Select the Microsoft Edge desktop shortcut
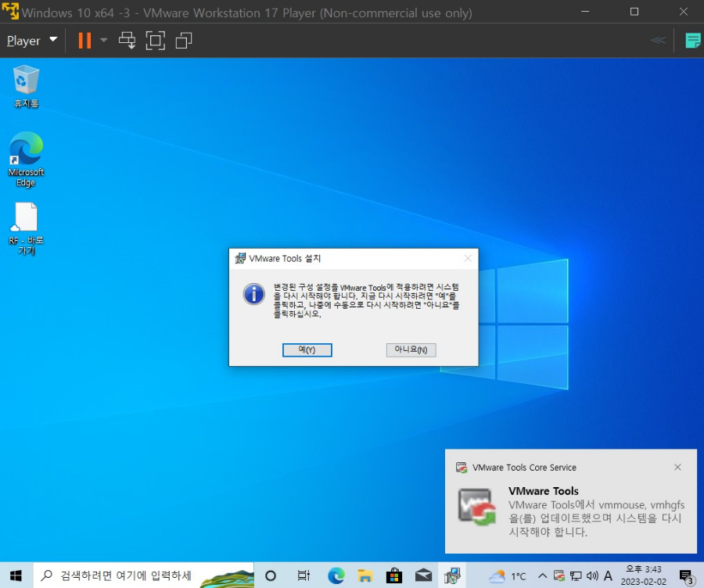704x588 pixels. point(26,159)
